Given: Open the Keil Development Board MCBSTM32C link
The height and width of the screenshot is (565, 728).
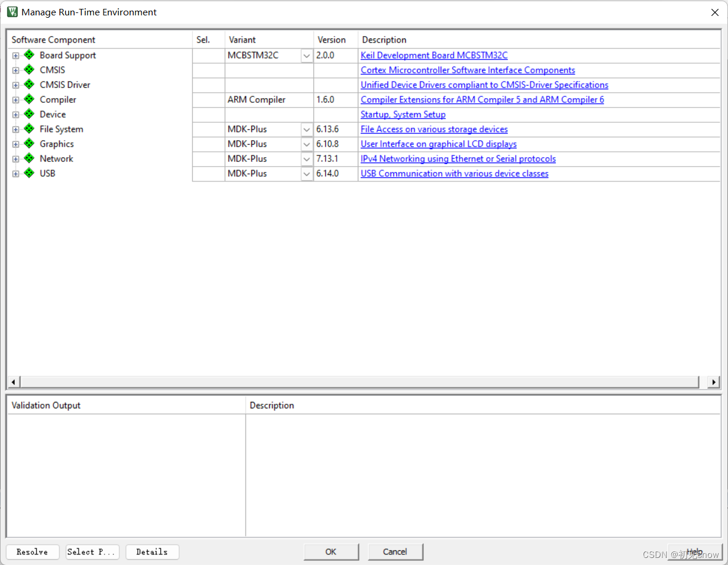Looking at the screenshot, I should 434,55.
